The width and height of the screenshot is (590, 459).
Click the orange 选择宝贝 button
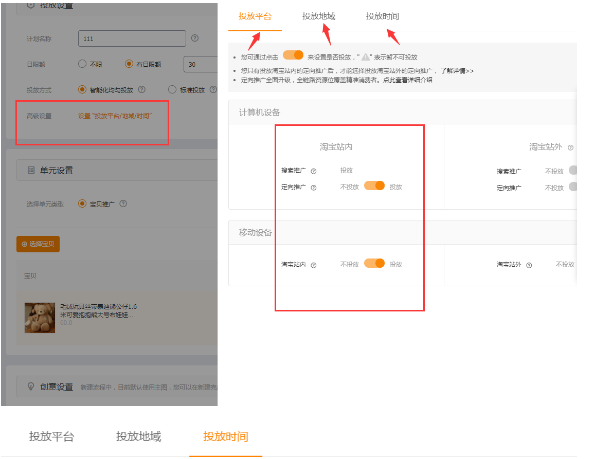pyautogui.click(x=38, y=244)
